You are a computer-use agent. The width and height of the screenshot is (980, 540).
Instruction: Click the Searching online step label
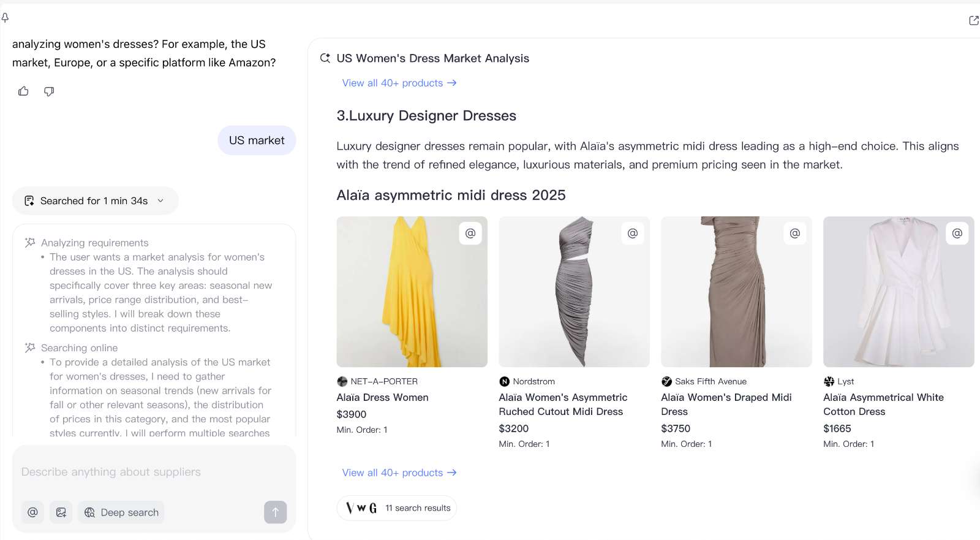[80, 348]
